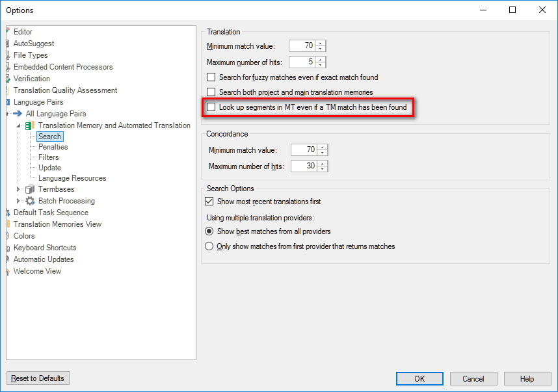Click the Batch Processing gear icon
The image size is (558, 392).
30,201
